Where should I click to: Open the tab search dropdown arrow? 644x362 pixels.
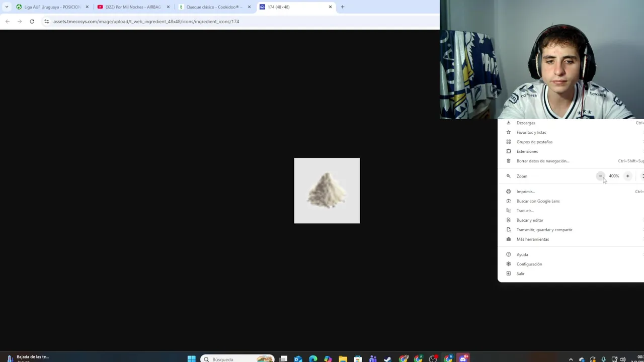(x=7, y=7)
